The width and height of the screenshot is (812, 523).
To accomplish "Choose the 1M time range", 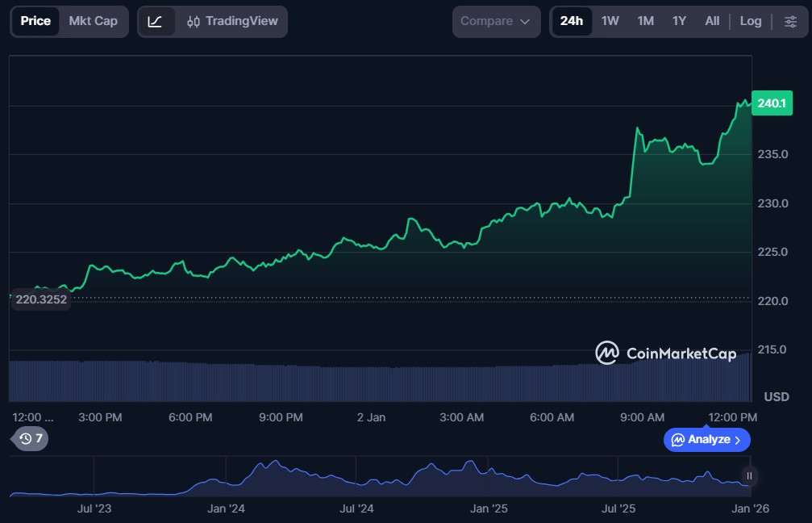I will click(645, 22).
